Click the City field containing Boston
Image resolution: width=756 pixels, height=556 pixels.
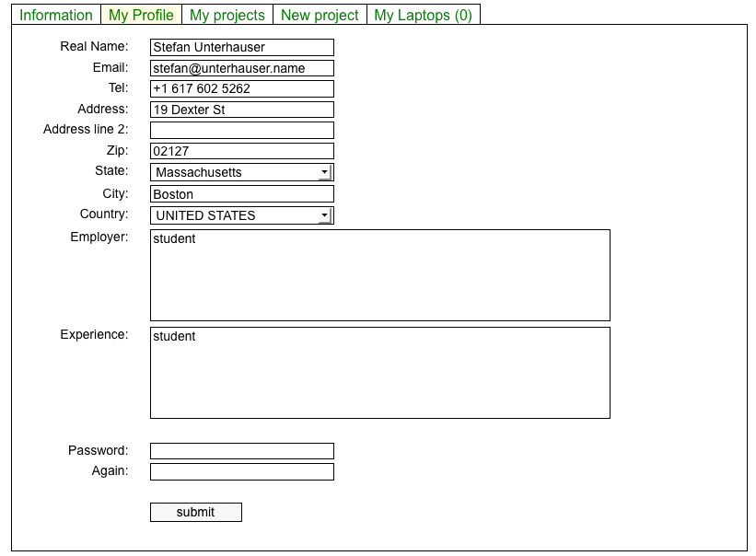pos(241,194)
